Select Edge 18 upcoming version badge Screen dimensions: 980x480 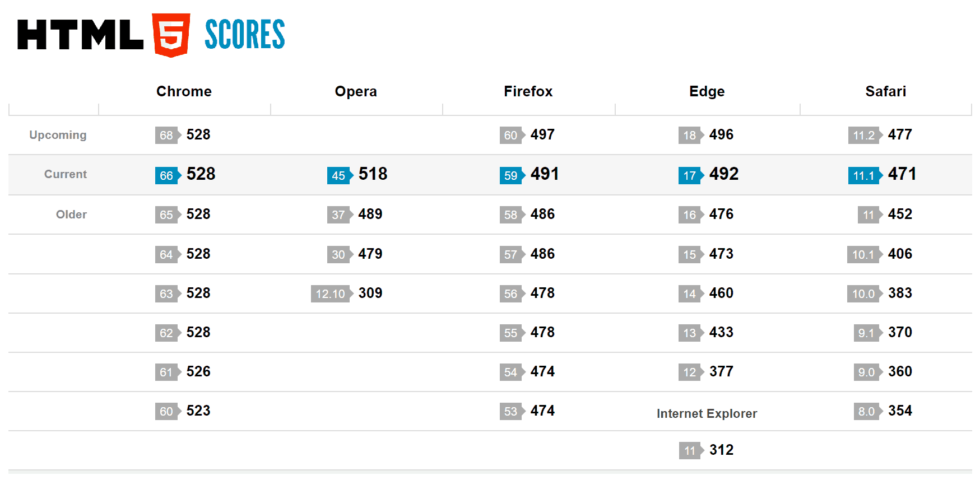click(x=691, y=135)
